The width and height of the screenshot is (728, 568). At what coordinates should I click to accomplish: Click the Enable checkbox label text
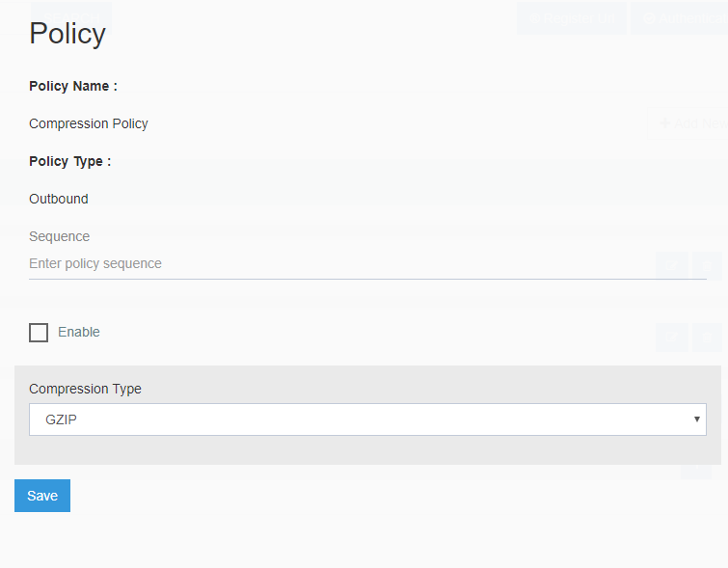coord(79,332)
